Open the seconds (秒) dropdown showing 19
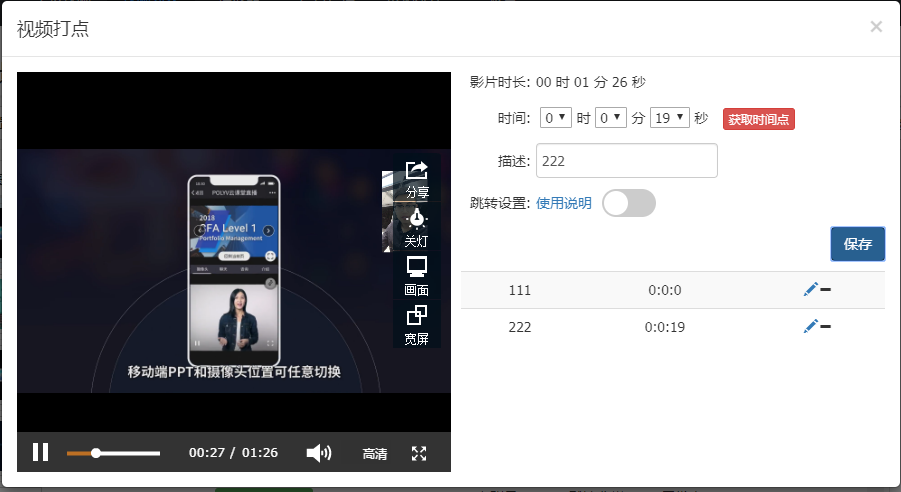This screenshot has height=492, width=901. tap(669, 118)
